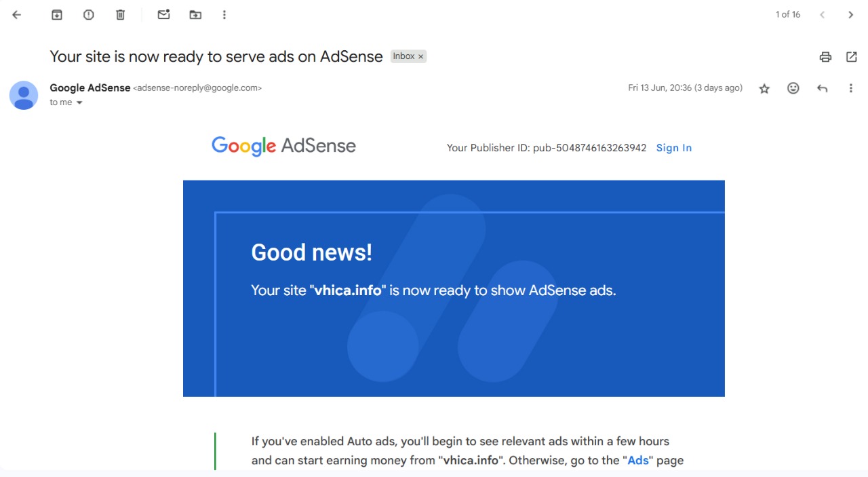Remove the Inbox label from the email
This screenshot has width=868, height=477.
421,56
